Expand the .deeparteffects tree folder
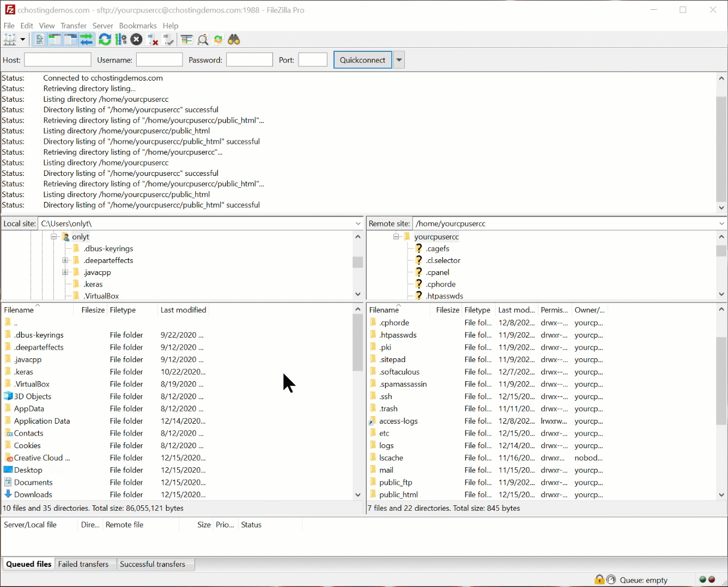 click(x=65, y=260)
